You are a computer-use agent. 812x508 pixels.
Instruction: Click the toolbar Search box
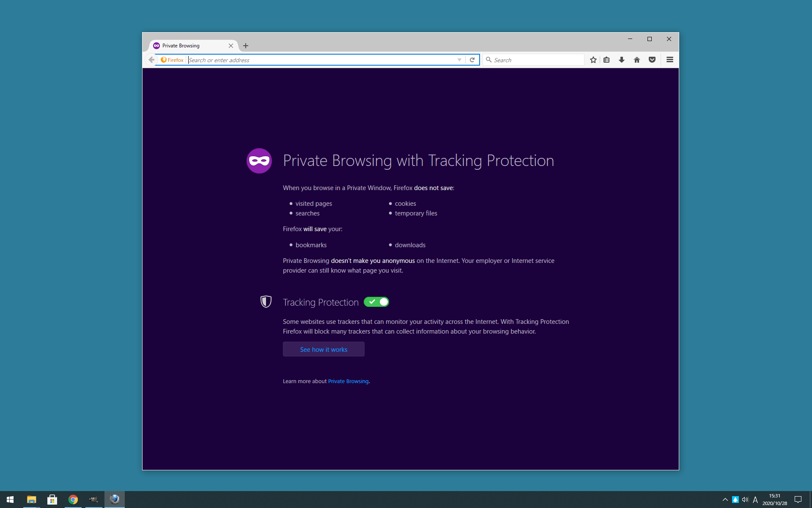[533, 60]
